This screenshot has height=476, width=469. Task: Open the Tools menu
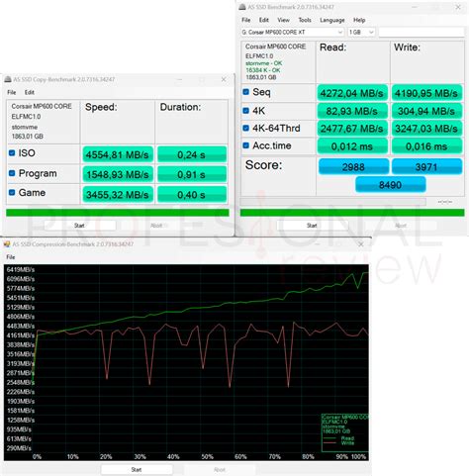[x=305, y=20]
